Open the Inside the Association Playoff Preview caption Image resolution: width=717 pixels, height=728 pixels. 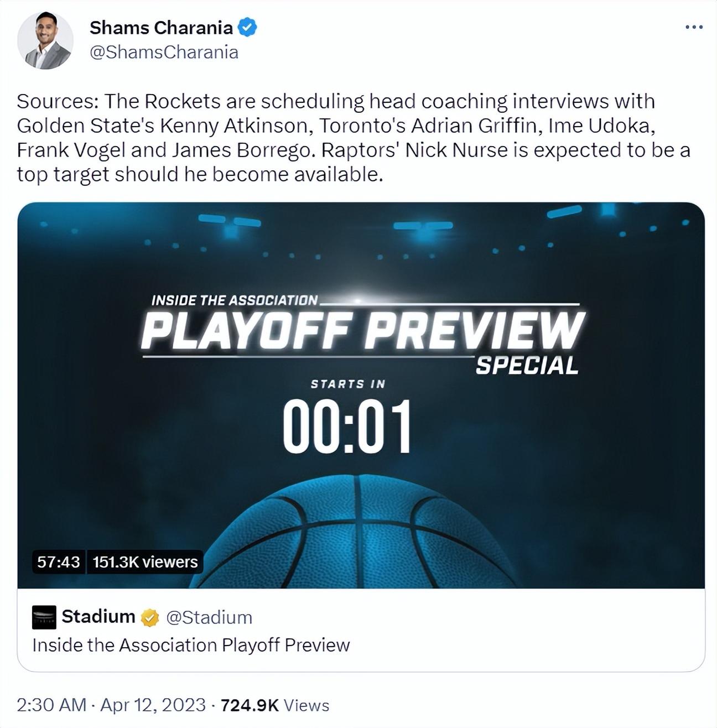tap(191, 645)
